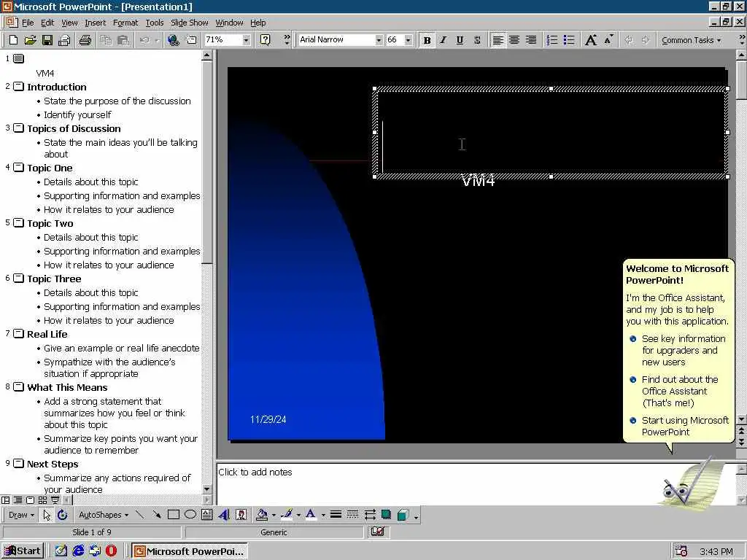The image size is (747, 560).
Task: Select 'Topic One' slide in outline
Action: point(50,168)
